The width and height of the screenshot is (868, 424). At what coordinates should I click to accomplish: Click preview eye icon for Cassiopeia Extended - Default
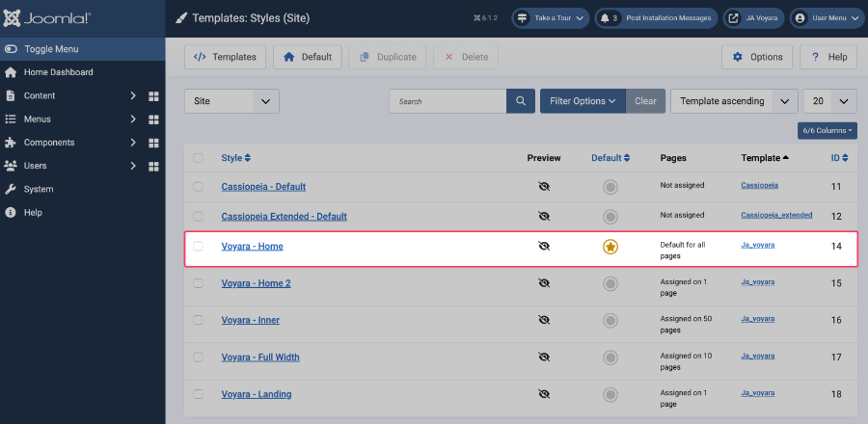[544, 216]
